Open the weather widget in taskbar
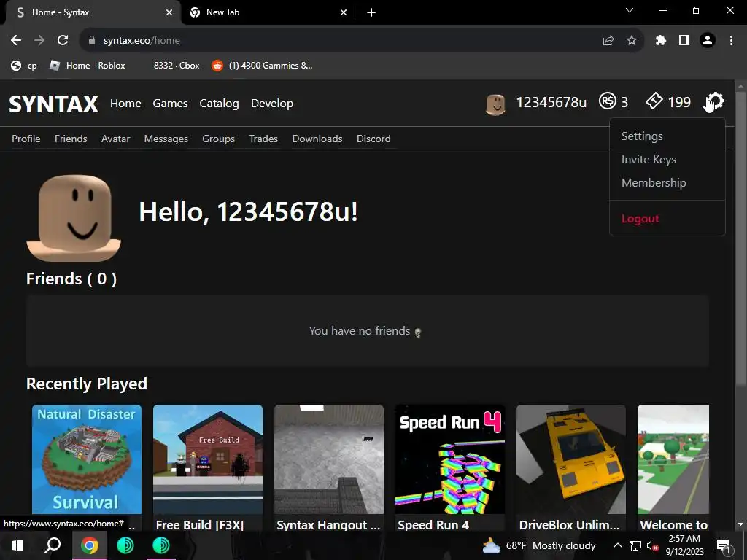Screen dimensions: 747x560 (x=539, y=545)
